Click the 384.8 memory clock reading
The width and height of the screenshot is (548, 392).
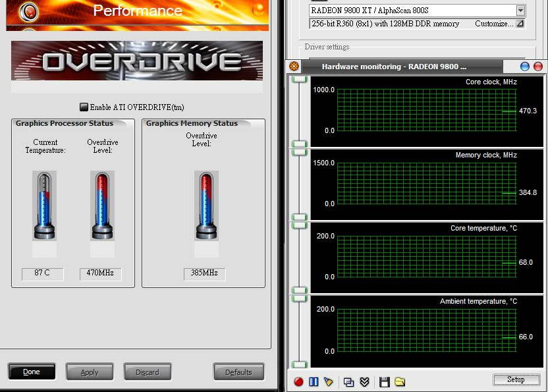point(528,192)
